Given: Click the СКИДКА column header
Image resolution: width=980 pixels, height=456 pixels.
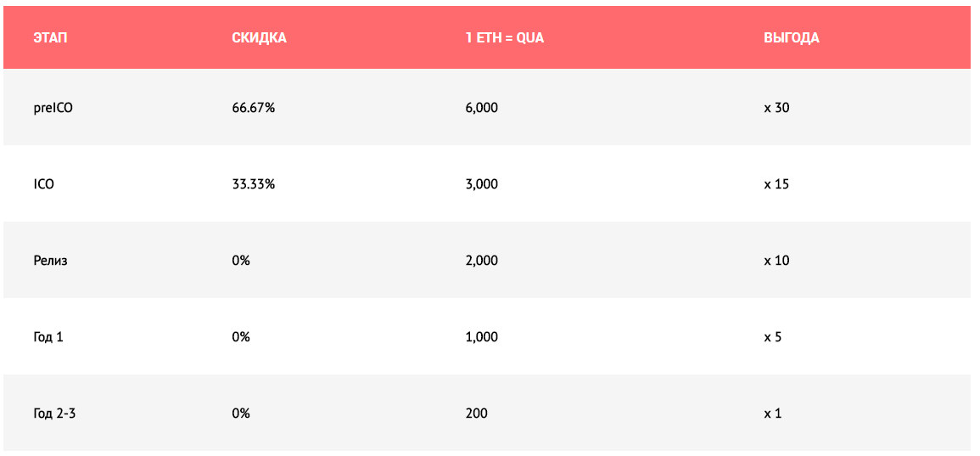Looking at the screenshot, I should click(x=259, y=37).
